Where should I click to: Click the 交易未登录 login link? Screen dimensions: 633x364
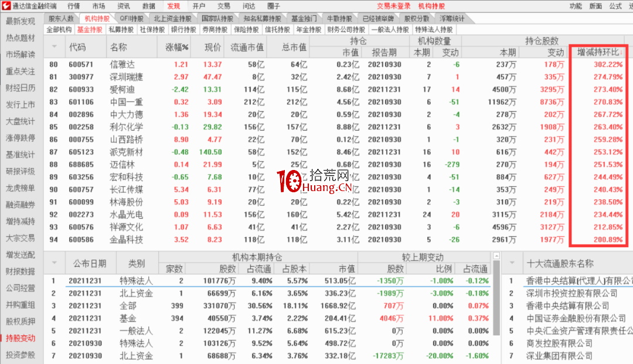coord(394,6)
